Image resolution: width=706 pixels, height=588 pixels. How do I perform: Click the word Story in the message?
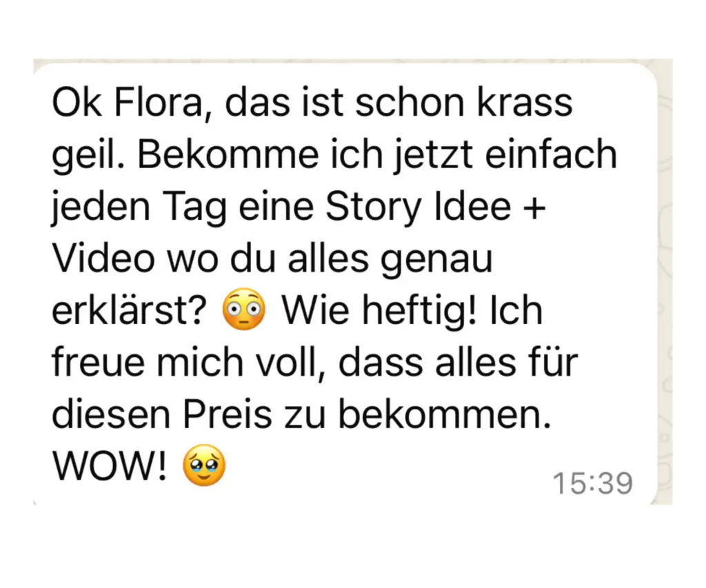pos(373,208)
